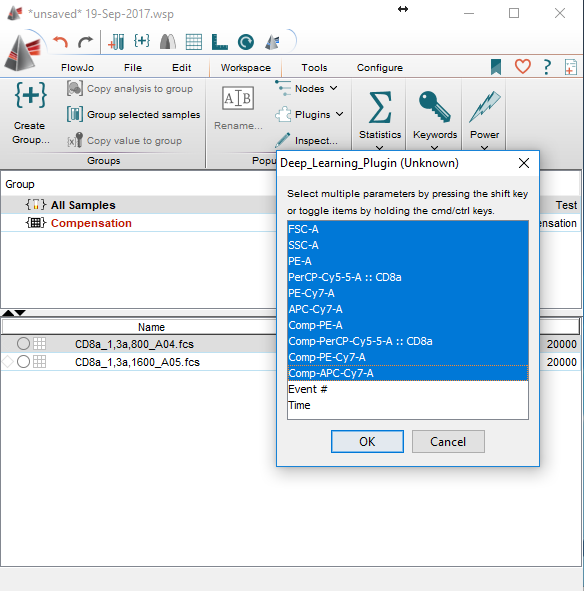Maximize the FlowJo window
The image size is (584, 591).
(514, 13)
